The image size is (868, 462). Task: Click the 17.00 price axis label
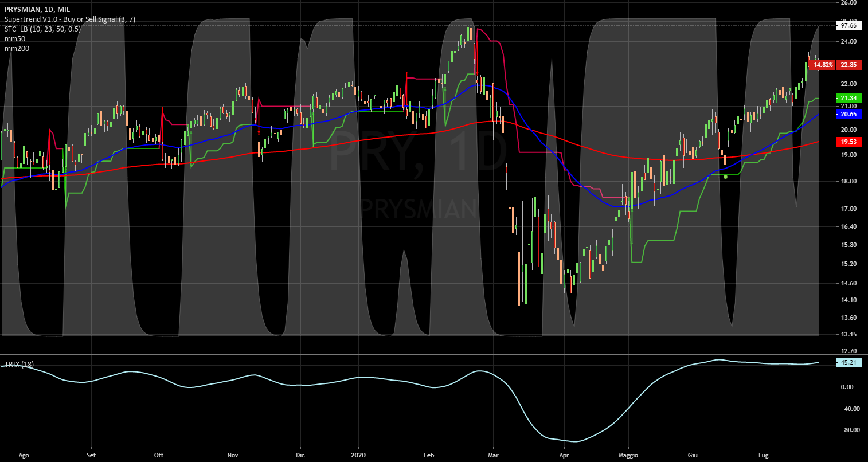point(849,209)
